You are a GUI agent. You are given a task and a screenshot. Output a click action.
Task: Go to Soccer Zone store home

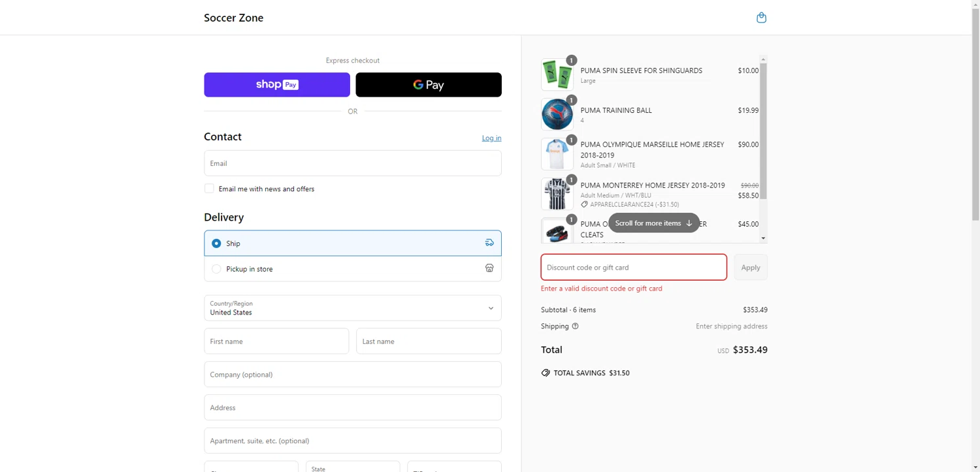(x=233, y=18)
